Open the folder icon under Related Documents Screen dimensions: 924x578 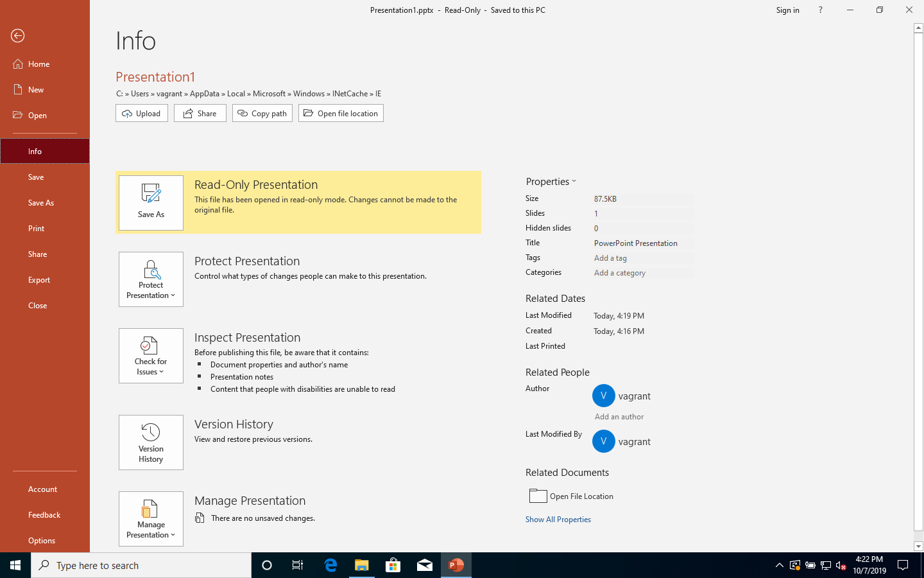tap(538, 496)
